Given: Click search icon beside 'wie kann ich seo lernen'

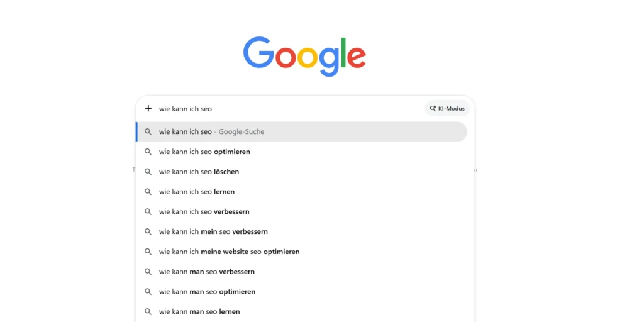Looking at the screenshot, I should click(148, 192).
